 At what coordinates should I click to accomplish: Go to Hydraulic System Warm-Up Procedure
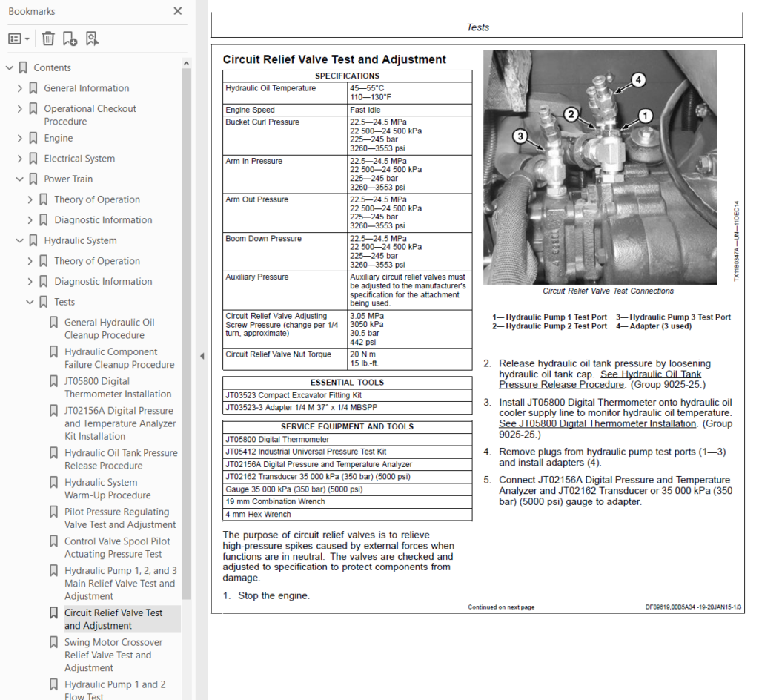pos(107,489)
